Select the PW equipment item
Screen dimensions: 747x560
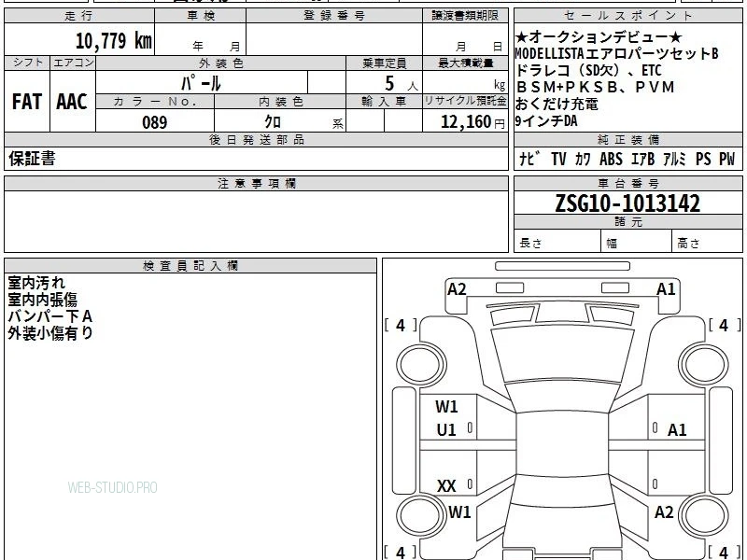click(x=726, y=159)
